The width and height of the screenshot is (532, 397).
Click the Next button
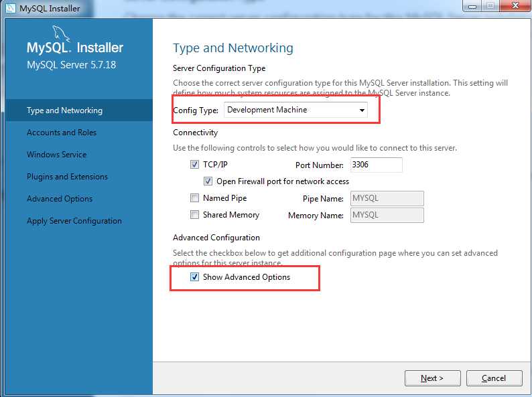(433, 378)
